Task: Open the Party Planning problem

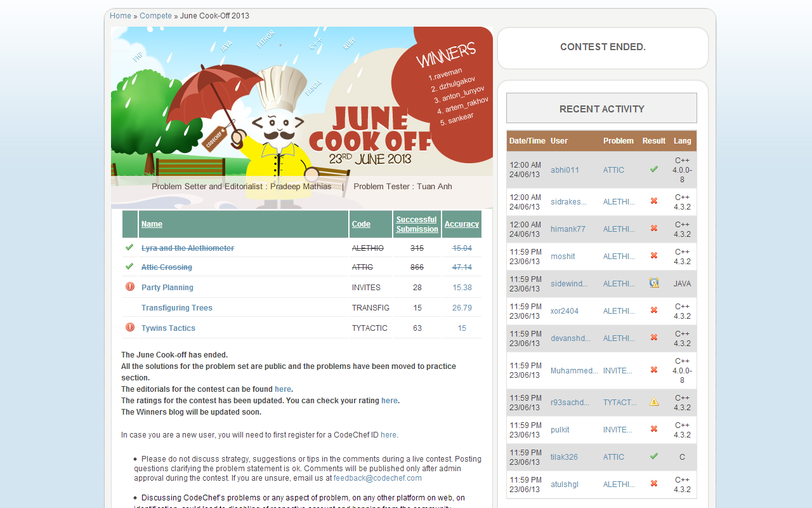Action: click(x=167, y=288)
